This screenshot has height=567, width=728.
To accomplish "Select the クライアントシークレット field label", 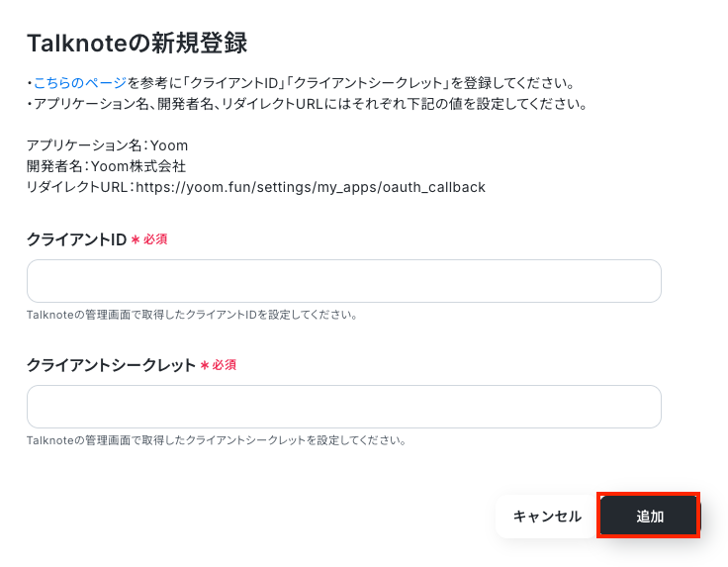I will coord(111,365).
